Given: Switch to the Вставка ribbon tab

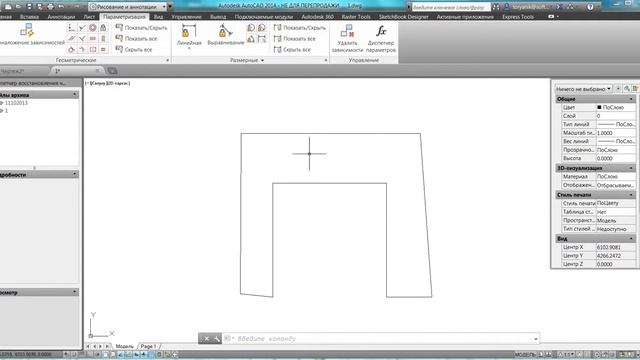Looking at the screenshot, I should [29, 17].
